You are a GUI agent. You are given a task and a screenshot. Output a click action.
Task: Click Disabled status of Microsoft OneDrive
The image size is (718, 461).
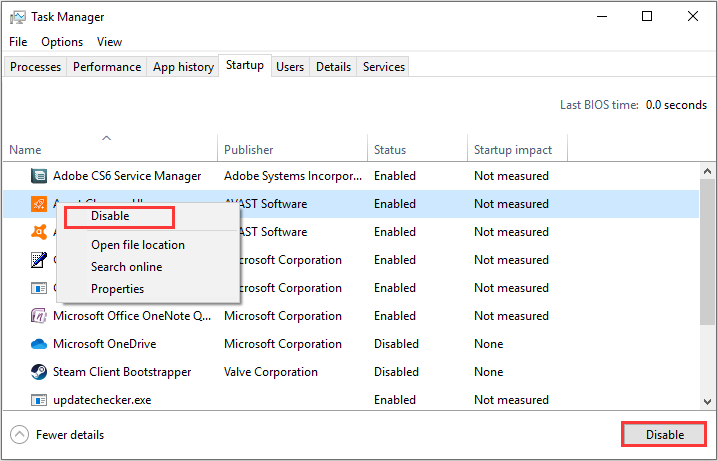click(396, 344)
